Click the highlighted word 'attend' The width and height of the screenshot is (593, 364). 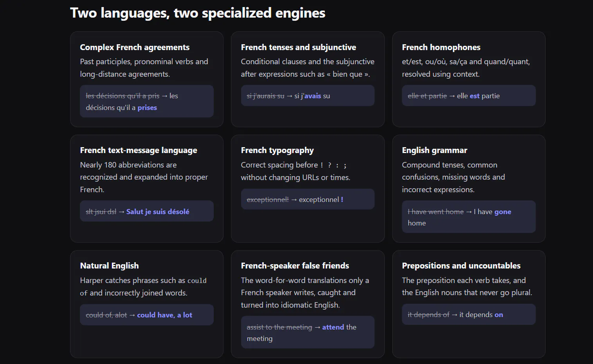click(333, 327)
